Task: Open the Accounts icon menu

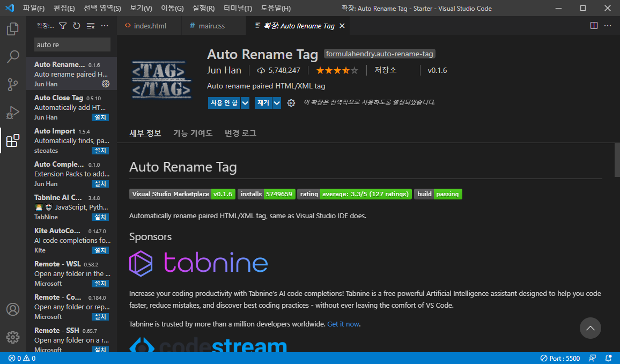Action: [x=13, y=309]
